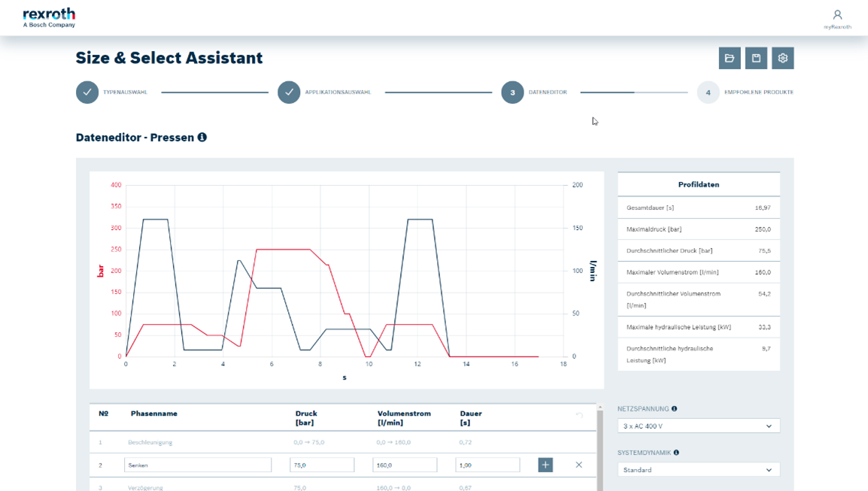
Task: Show info for Netzspannung
Action: click(x=674, y=409)
